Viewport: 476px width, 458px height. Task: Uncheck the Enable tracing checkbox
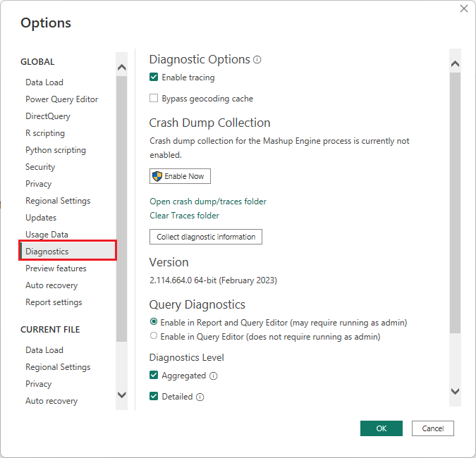tap(154, 78)
